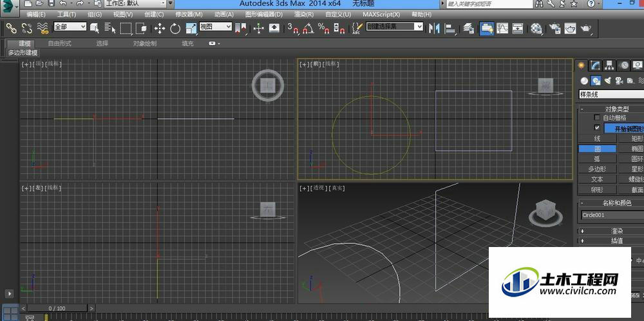Select the Lights category icon in Create panel
Viewport: 644px width, 321px height.
point(608,81)
